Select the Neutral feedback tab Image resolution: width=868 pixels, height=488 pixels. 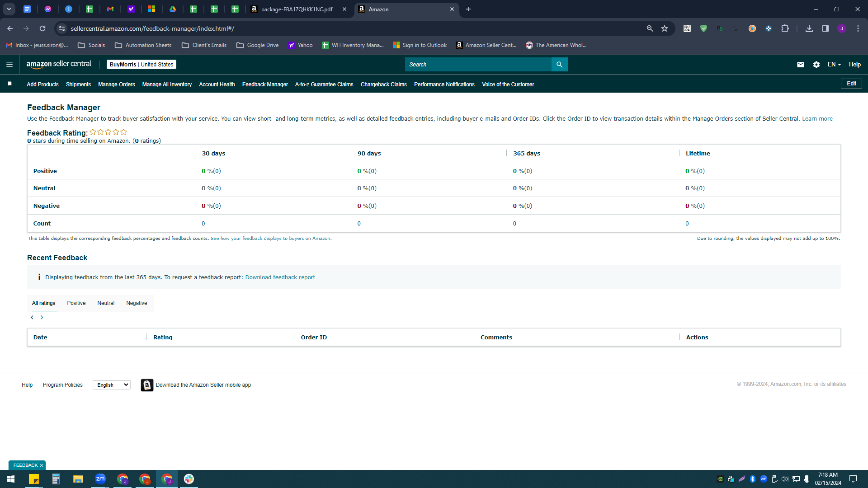[106, 303]
